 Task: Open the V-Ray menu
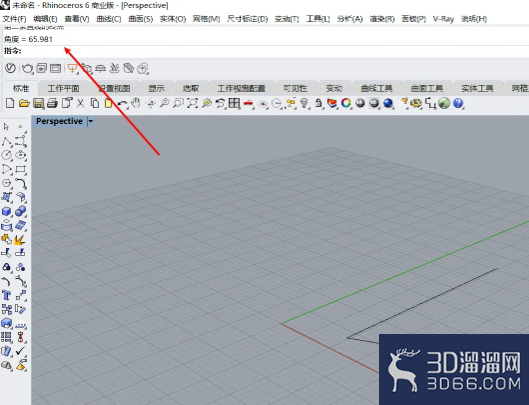point(443,19)
